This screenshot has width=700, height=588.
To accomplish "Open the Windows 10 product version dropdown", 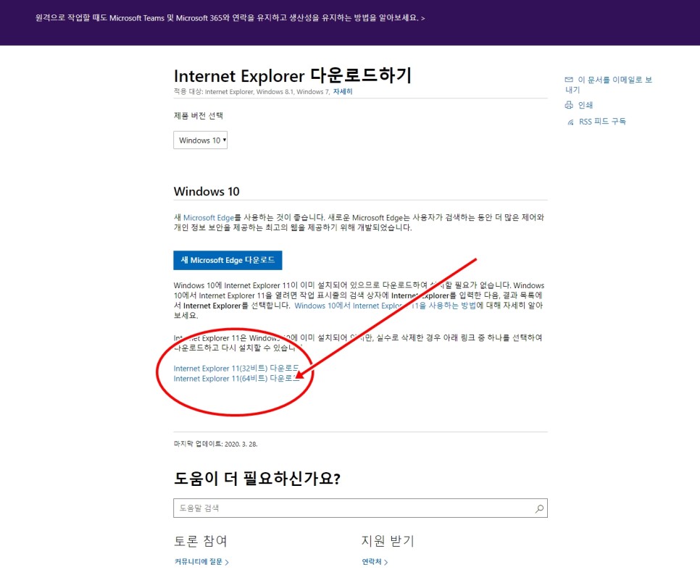I will [x=201, y=140].
